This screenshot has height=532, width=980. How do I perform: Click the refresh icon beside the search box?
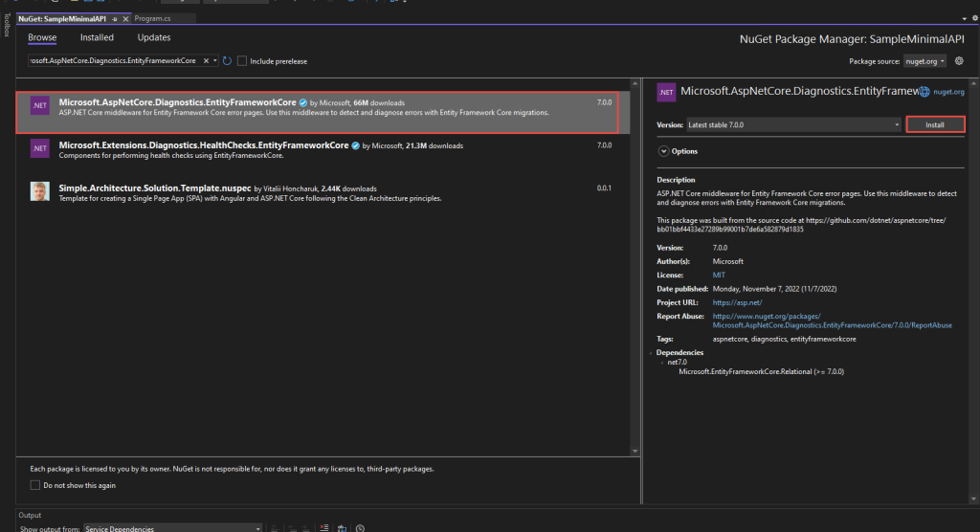(227, 60)
